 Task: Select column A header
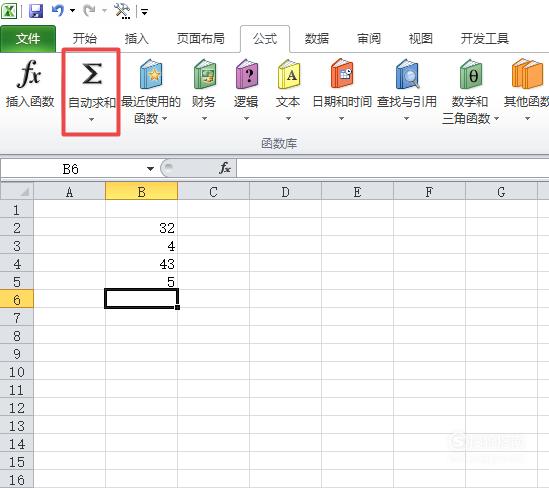69,191
